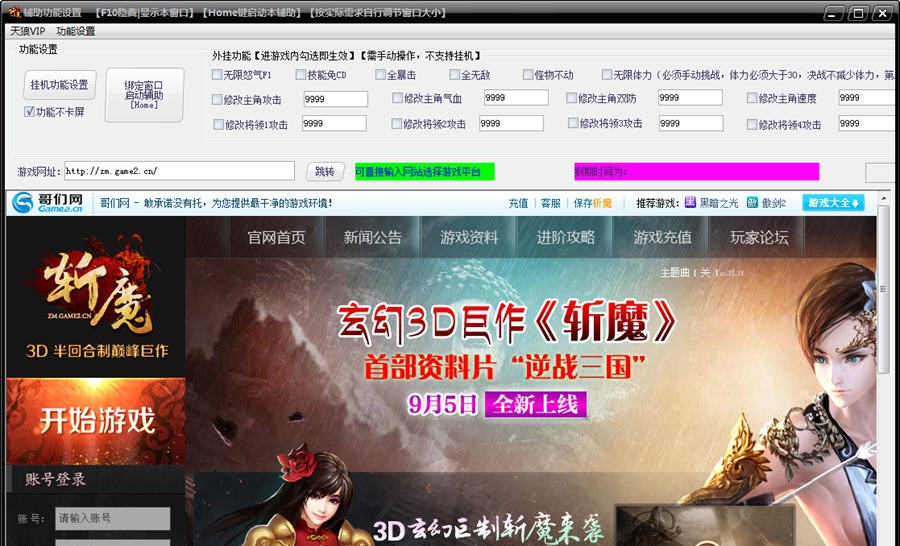The width and height of the screenshot is (900, 546).
Task: Click the 修改主角攻击 value field
Action: click(335, 99)
